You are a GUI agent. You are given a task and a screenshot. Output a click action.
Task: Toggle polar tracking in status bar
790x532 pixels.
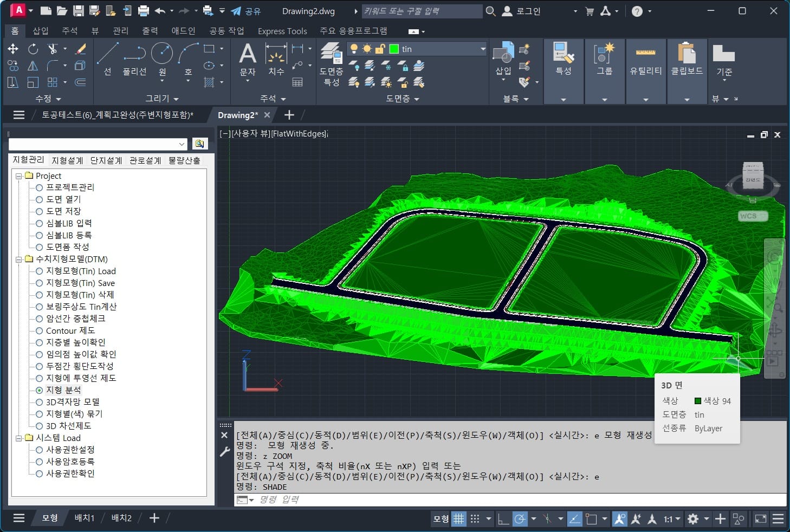click(x=520, y=518)
